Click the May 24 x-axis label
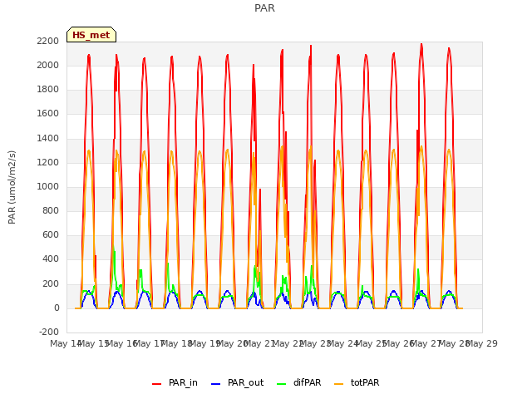The height and width of the screenshot is (399, 532). (343, 343)
